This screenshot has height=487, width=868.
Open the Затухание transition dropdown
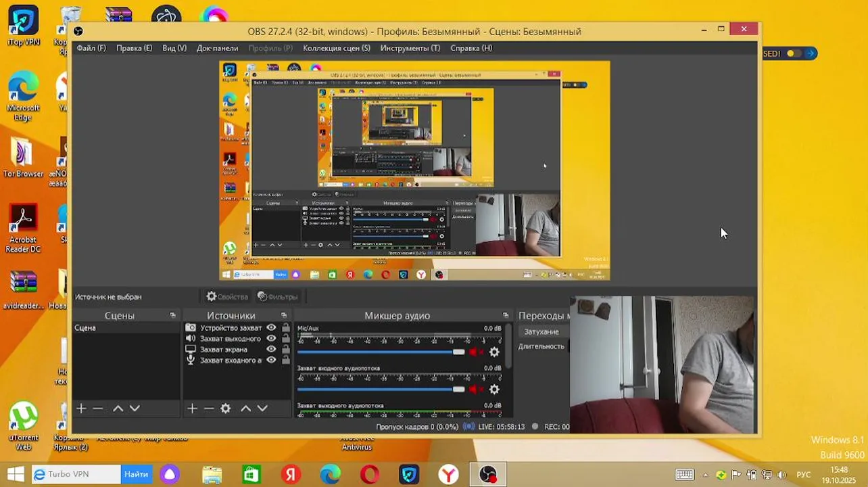[545, 331]
